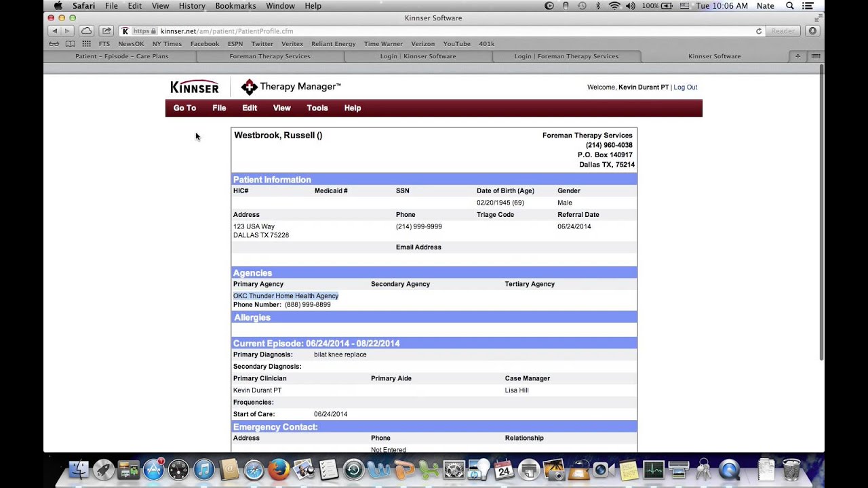
Task: Open Notification Center icon in menu bar
Action: click(808, 6)
